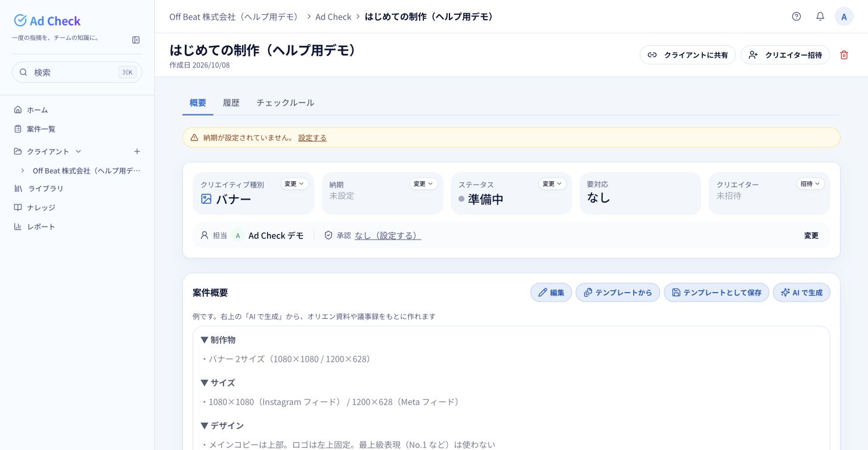Viewport: 868px width, 450px height.
Task: Click なし（設定する）approval link
Action: pos(388,235)
